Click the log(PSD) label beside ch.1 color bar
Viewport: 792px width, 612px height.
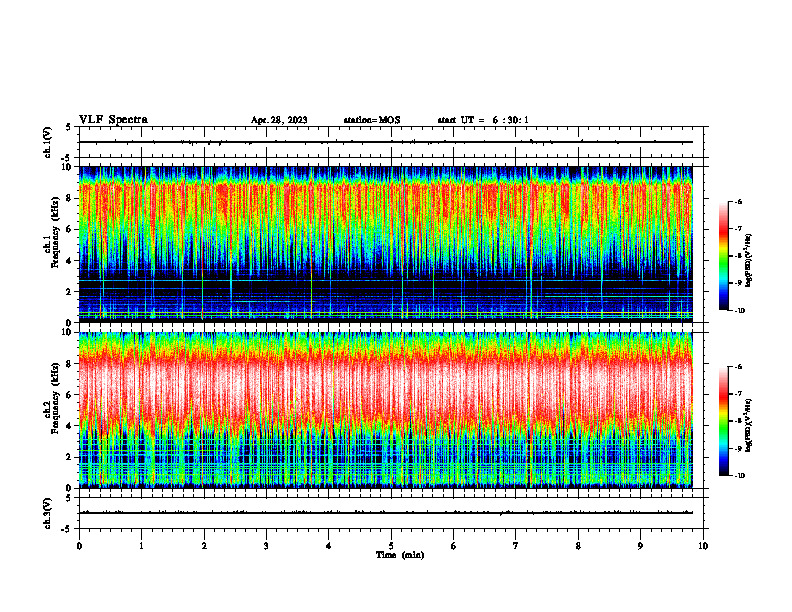pos(749,260)
